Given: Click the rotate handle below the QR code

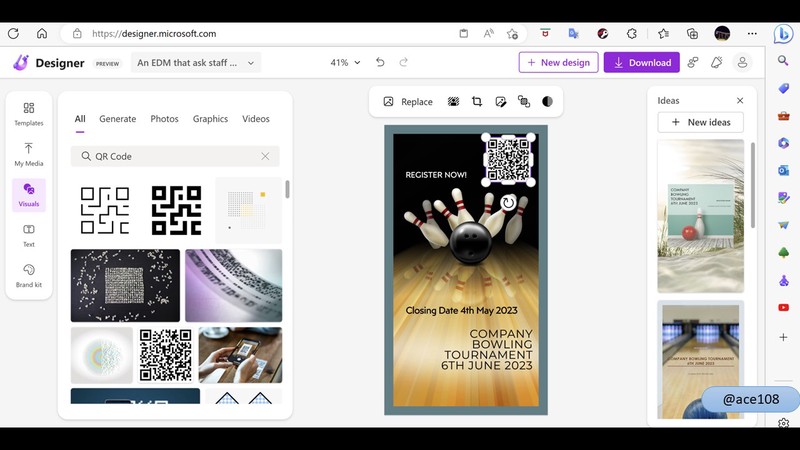Looking at the screenshot, I should [508, 203].
